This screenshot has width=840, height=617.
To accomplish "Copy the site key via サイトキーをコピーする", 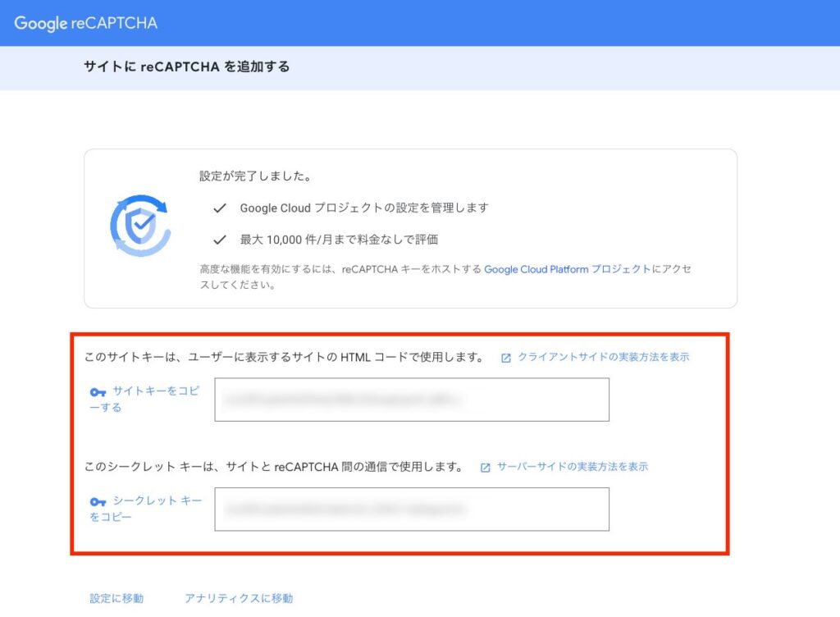I will click(x=144, y=399).
